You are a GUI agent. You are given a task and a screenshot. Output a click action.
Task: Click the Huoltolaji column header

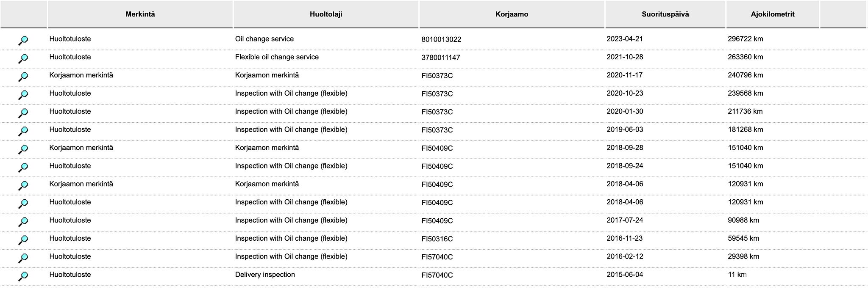click(x=325, y=14)
